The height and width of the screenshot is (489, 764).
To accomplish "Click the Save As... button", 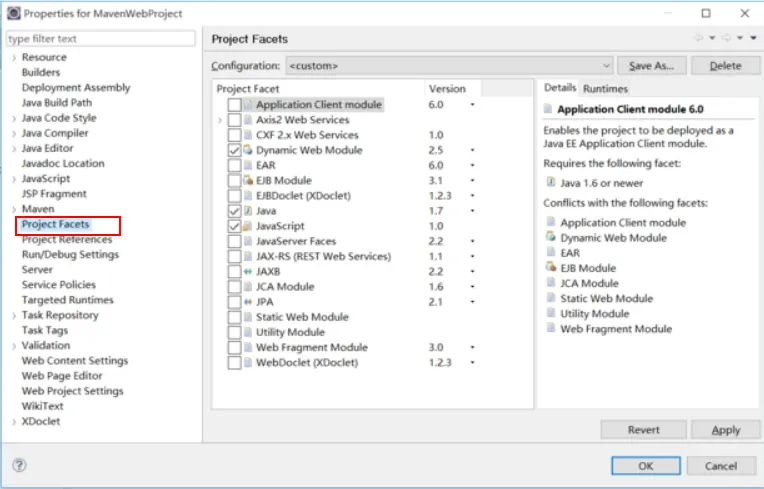I will (x=651, y=66).
